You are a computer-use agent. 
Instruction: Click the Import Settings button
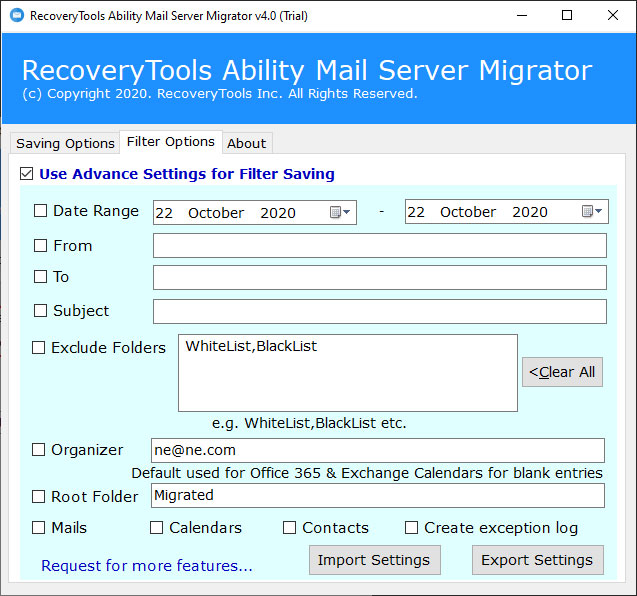point(375,560)
